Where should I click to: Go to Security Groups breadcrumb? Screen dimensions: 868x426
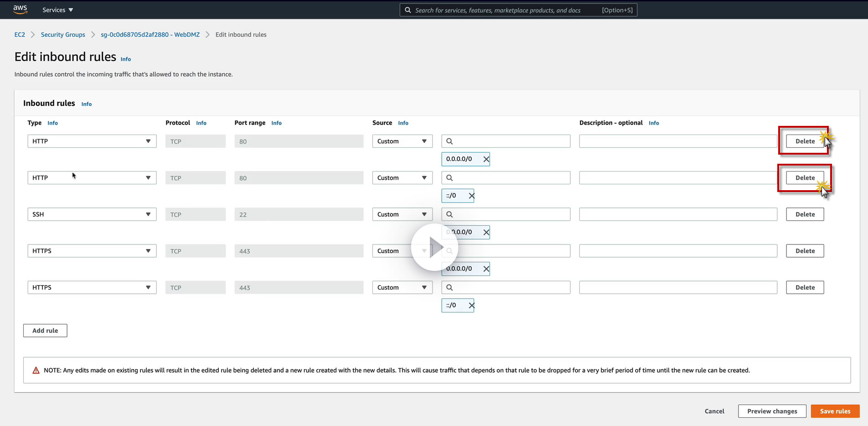pos(63,35)
